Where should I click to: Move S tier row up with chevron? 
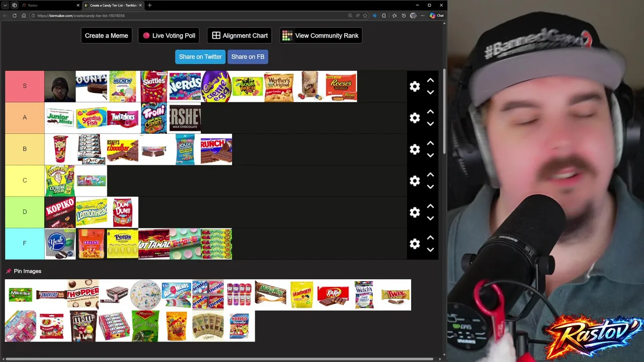coord(430,80)
